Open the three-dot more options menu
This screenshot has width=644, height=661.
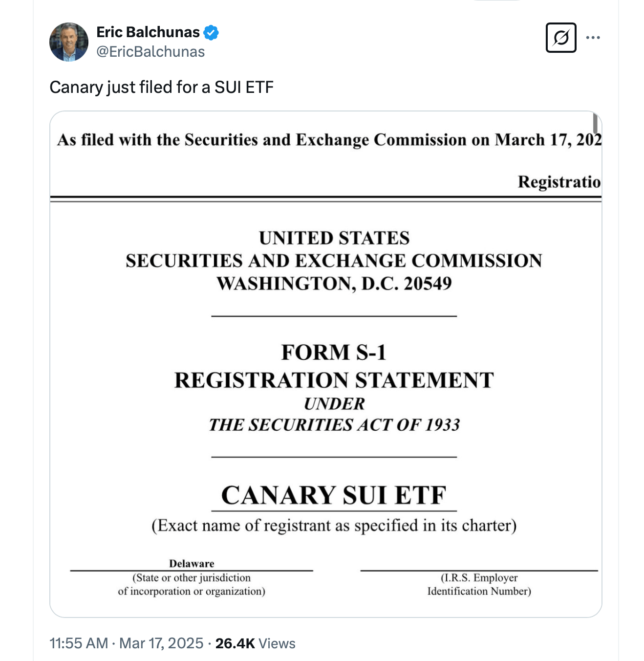593,38
